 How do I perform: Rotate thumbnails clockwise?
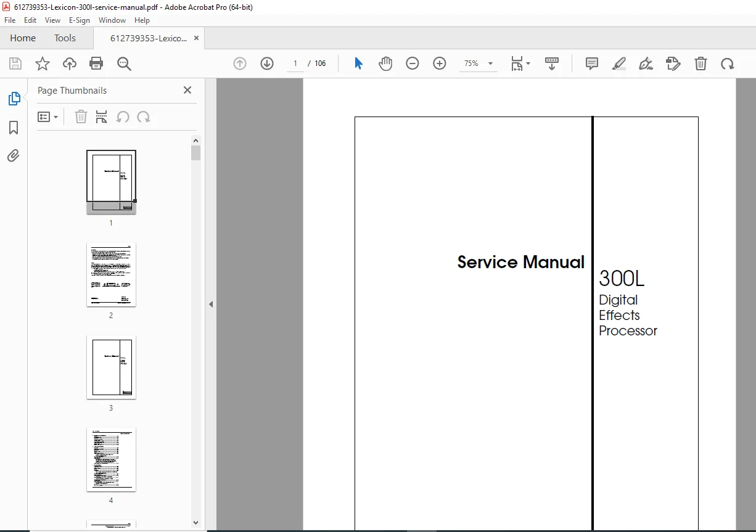click(x=144, y=117)
